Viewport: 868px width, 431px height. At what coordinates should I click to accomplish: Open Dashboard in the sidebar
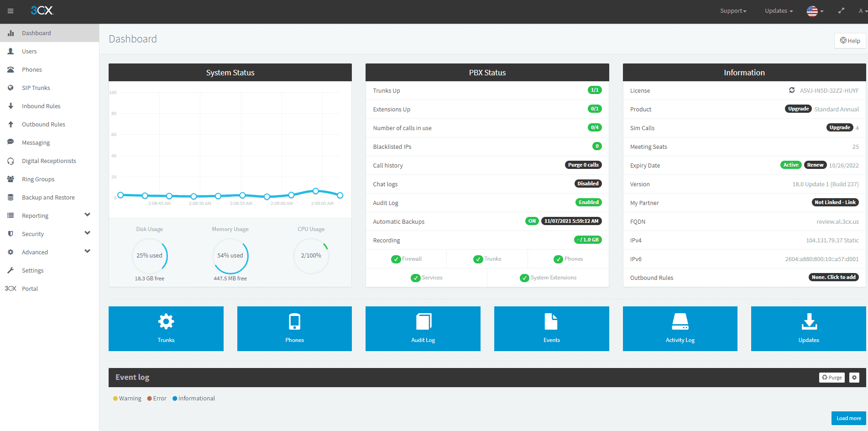click(x=49, y=33)
